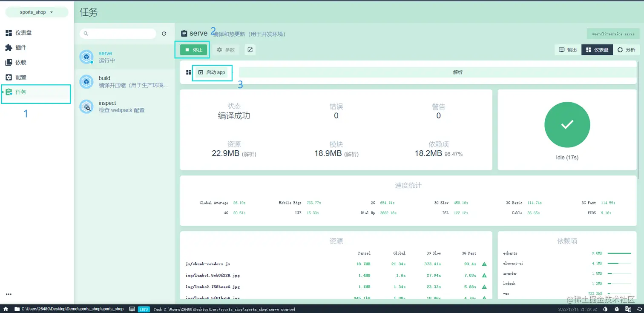The width and height of the screenshot is (644, 313).
Task: Select the build task
Action: [124, 81]
